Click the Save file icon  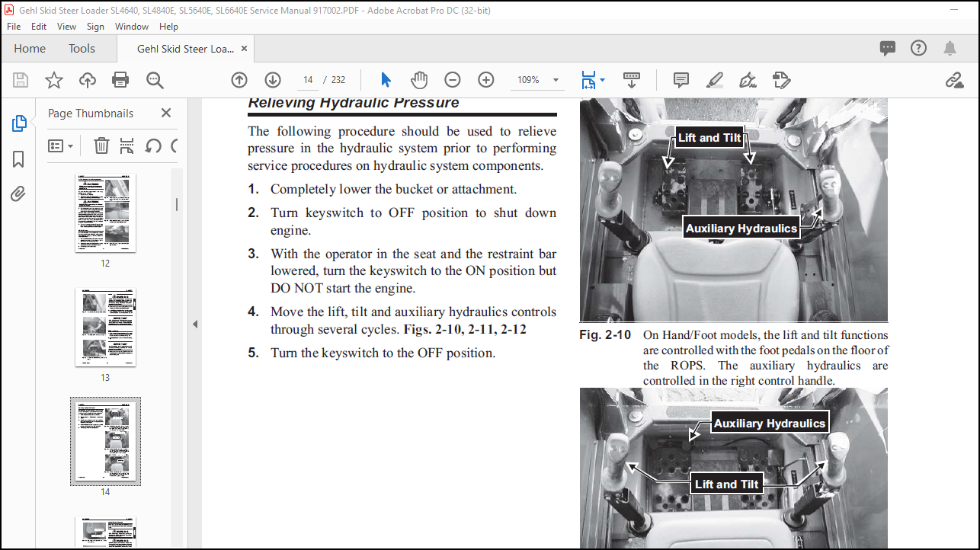pyautogui.click(x=21, y=80)
